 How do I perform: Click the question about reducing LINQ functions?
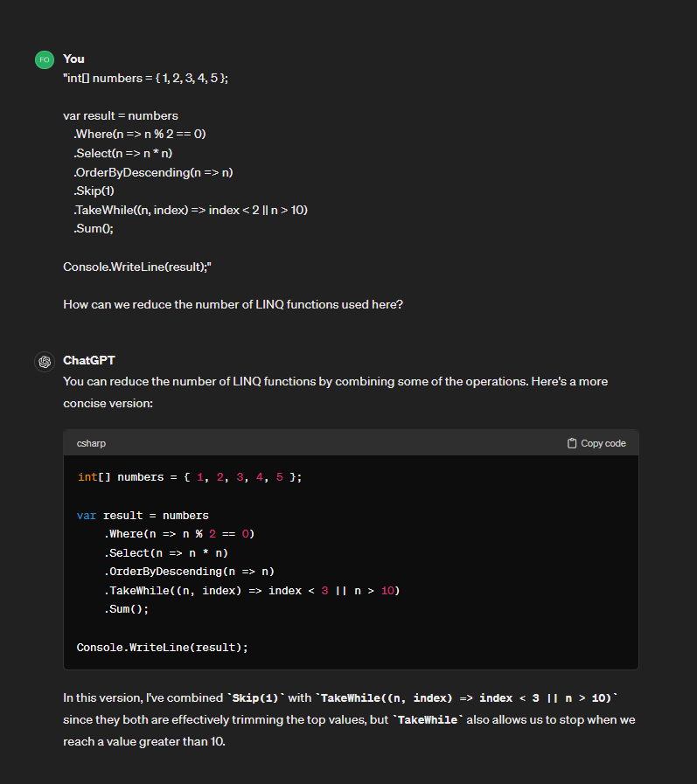click(x=233, y=304)
